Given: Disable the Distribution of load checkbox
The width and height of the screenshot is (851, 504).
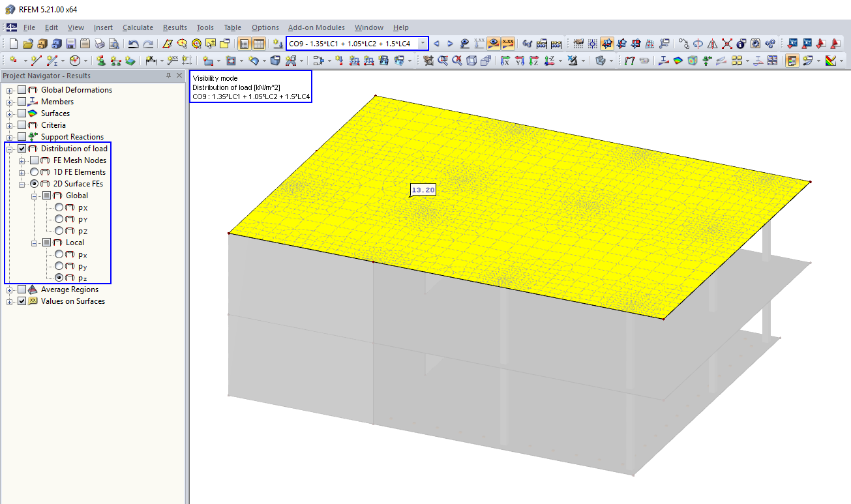Looking at the screenshot, I should click(x=22, y=149).
